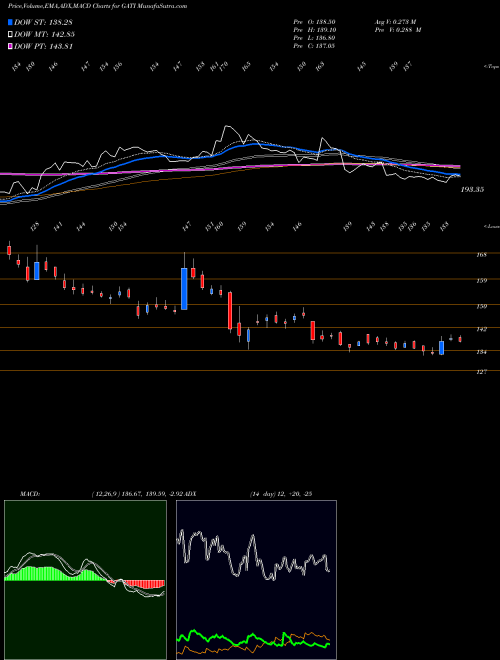This screenshot has width=500, height=660.
Task: Click the magenta DOW PT legend swatch
Action: [x=10, y=47]
